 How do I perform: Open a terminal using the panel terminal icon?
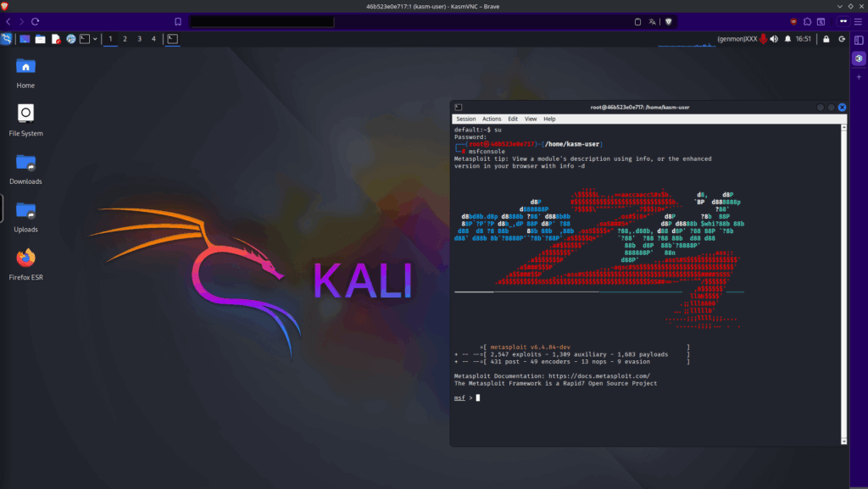(84, 39)
